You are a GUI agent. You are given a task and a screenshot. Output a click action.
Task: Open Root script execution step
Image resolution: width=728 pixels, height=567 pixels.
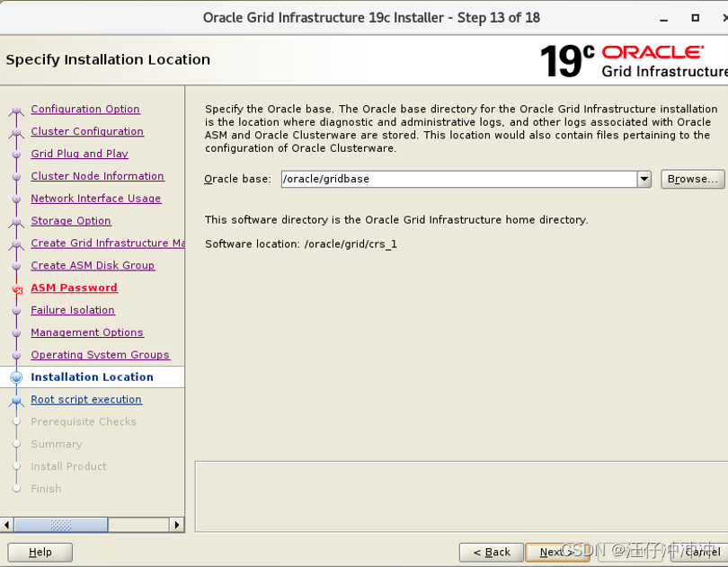click(x=86, y=399)
